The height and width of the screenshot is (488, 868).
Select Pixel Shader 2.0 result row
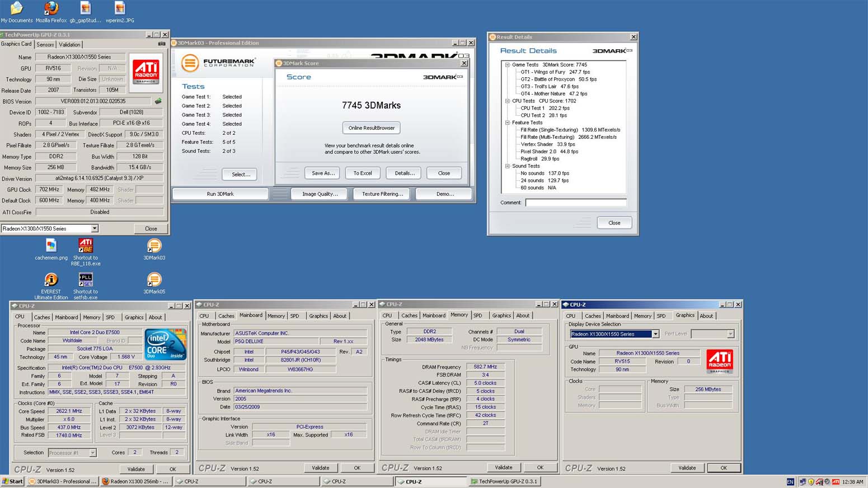[x=549, y=152]
